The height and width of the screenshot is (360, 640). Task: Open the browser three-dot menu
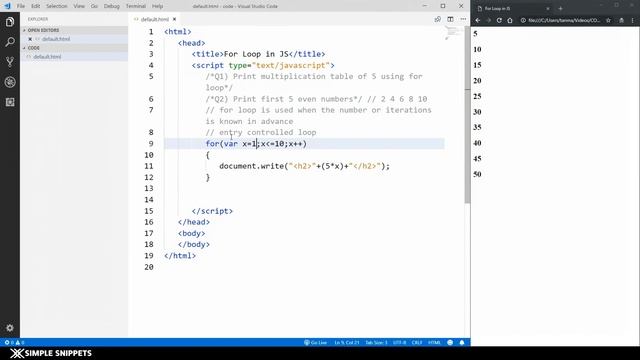(x=633, y=20)
